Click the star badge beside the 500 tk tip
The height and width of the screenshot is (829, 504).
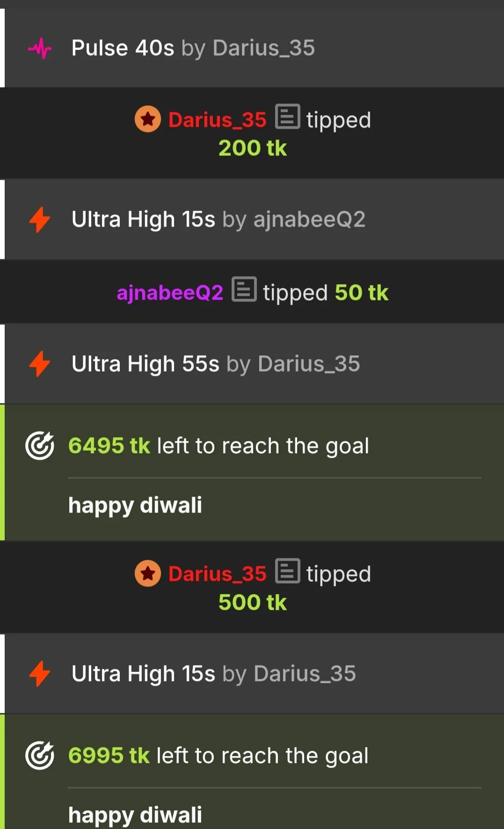(x=148, y=573)
